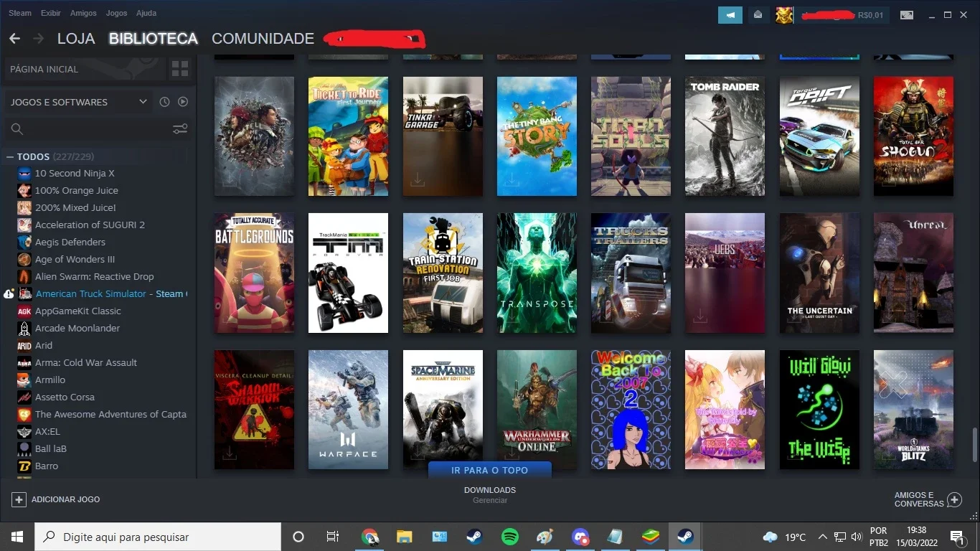This screenshot has width=980, height=551.
Task: Open Titan Souls cover
Action: [x=631, y=136]
